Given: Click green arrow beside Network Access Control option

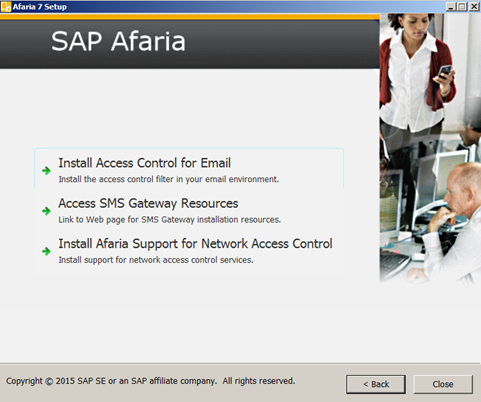Looking at the screenshot, I should 46,251.
